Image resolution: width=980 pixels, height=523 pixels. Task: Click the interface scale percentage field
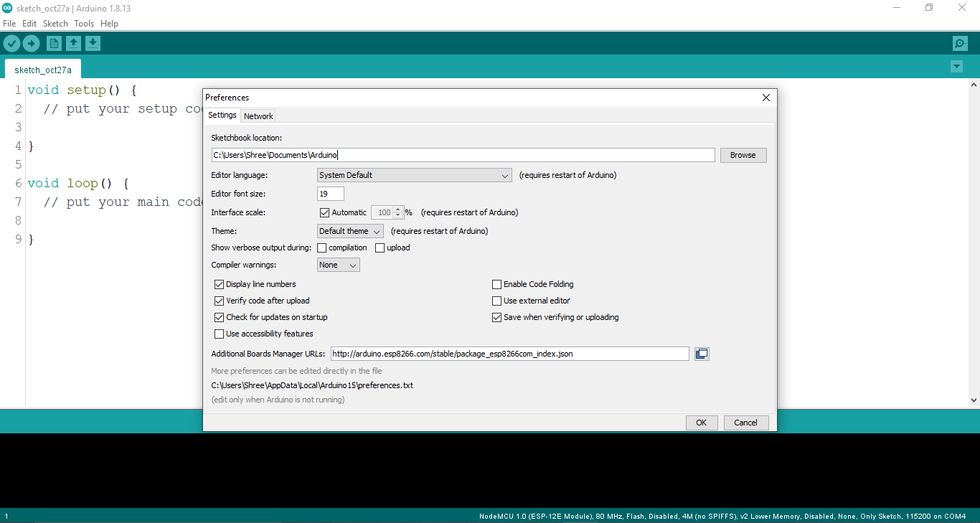point(382,212)
